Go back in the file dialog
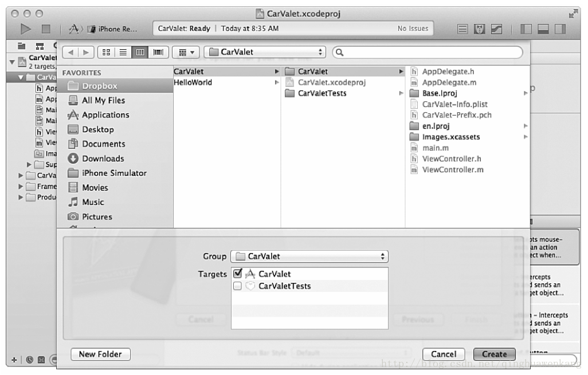Screen dimensions: 588x375 pos(70,52)
